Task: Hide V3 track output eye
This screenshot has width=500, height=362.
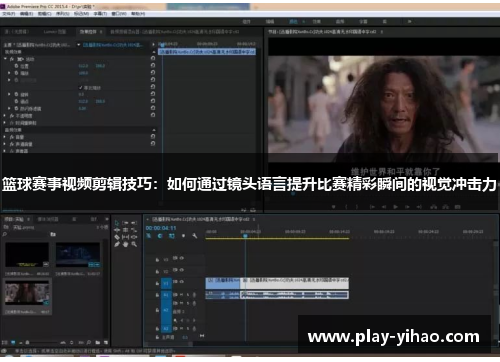Action: (x=182, y=258)
